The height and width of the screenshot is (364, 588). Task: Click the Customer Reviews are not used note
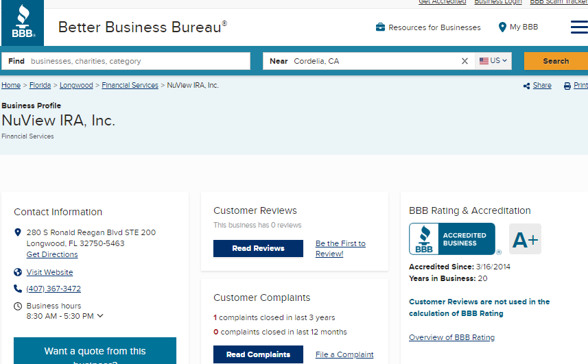[x=479, y=308]
